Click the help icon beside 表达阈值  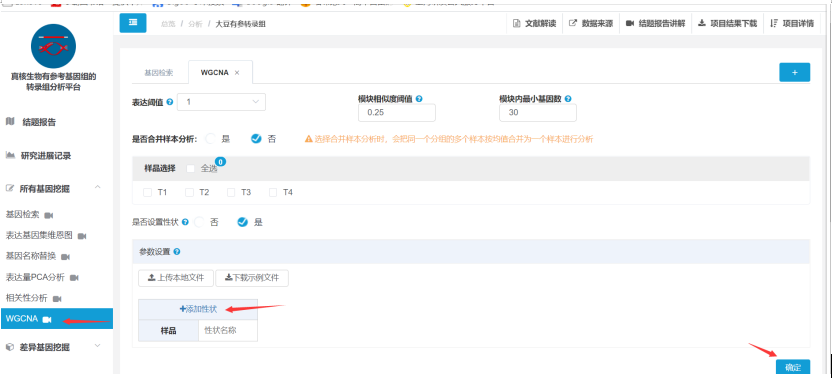click(x=170, y=101)
